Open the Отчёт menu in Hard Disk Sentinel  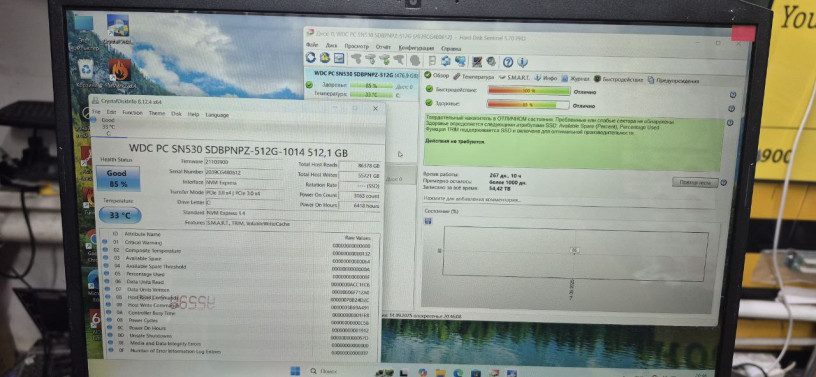point(383,46)
